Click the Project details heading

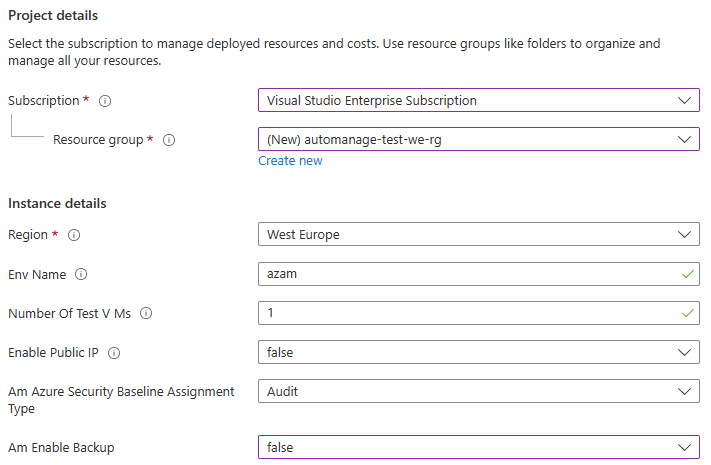[53, 16]
